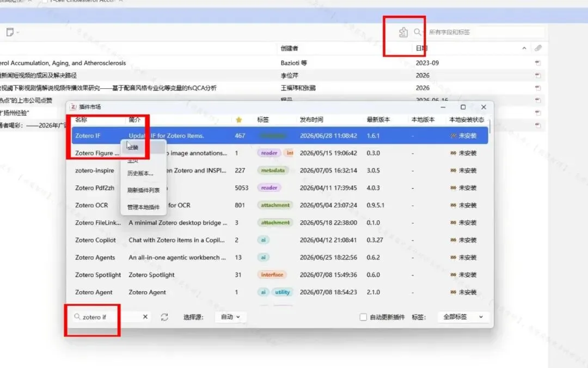Screen dimensions: 588x368
Task: Select the zotero-inspire plugin name
Action: [x=95, y=171]
